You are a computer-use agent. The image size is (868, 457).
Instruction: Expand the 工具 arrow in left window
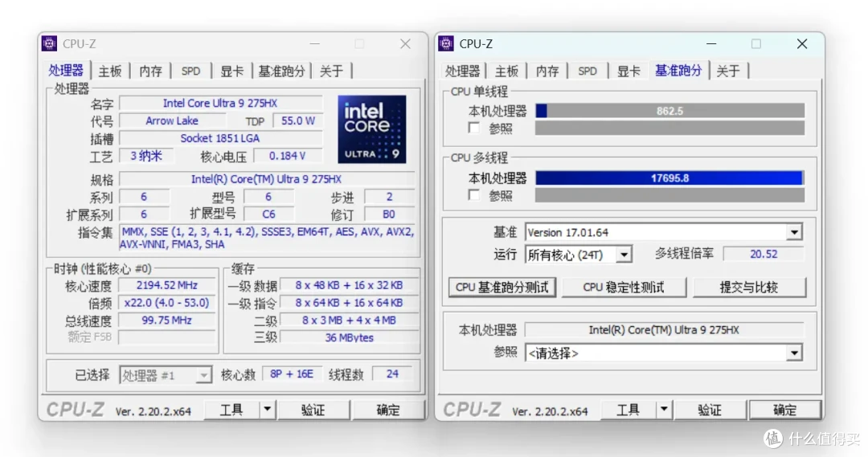pyautogui.click(x=268, y=410)
